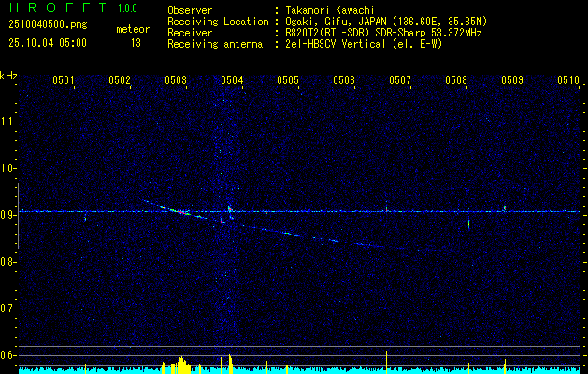
Task: Click the 0.7 kHz axis label
Action: 7,309
